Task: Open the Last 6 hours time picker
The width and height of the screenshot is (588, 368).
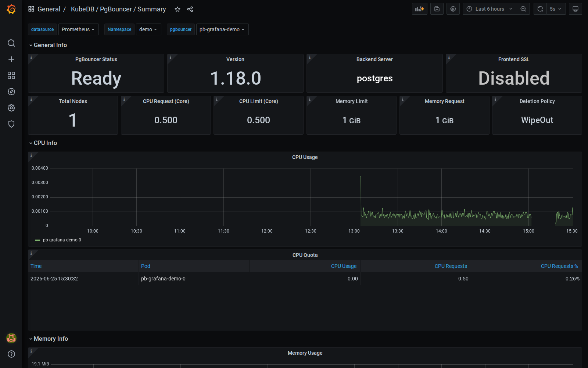Action: 490,9
